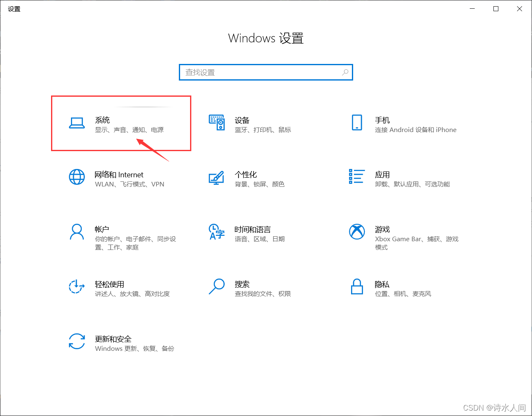Click the text Xbox Game Bar、捕获、游戏模式
Screen dimensions: 532x416
[x=417, y=243]
